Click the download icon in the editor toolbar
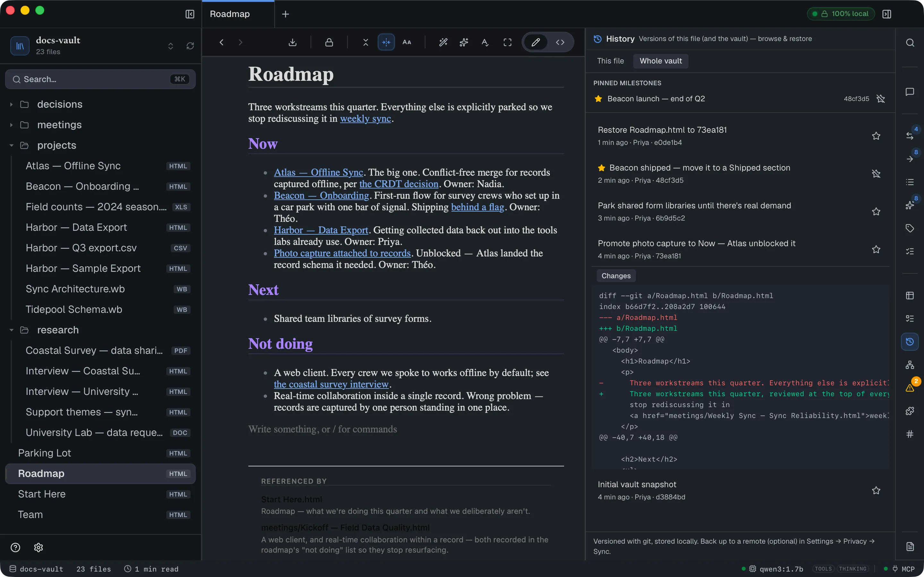 (x=293, y=42)
